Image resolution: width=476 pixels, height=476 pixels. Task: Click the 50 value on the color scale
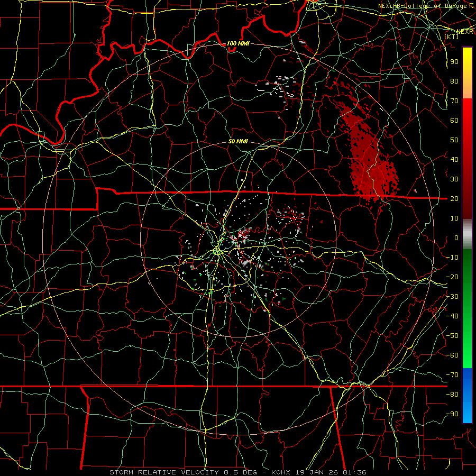454,140
